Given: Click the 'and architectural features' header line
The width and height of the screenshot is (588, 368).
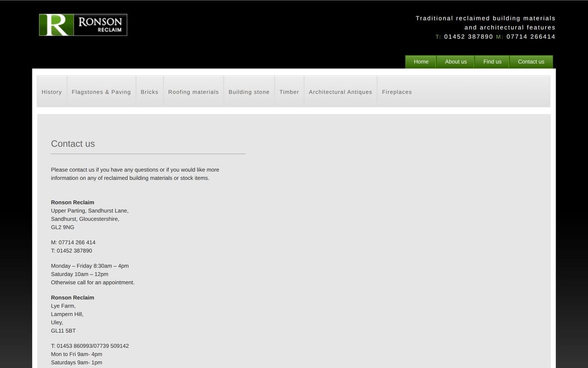Looking at the screenshot, I should (x=510, y=27).
